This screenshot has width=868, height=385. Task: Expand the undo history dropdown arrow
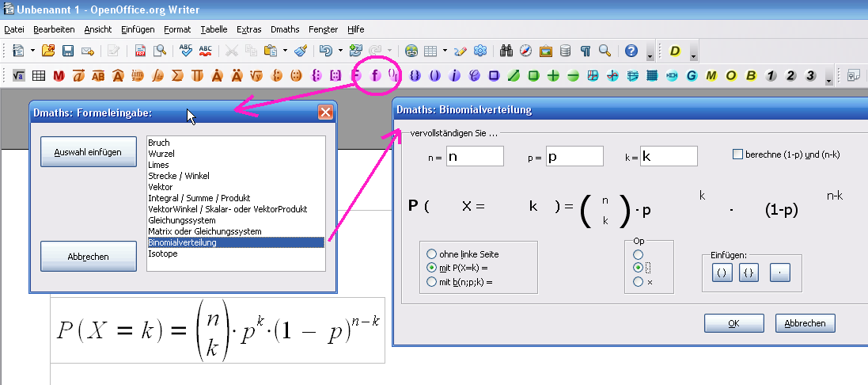[x=340, y=51]
